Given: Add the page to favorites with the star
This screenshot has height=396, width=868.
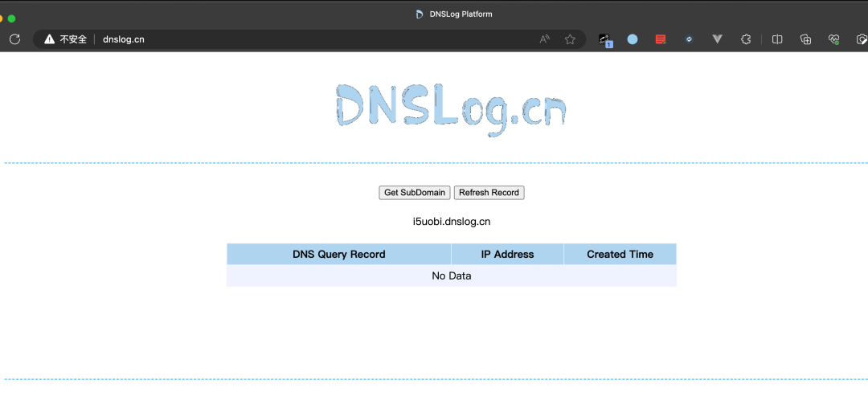Looking at the screenshot, I should point(570,39).
